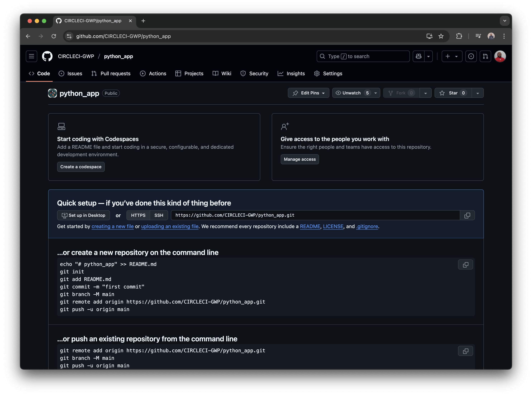Follow the creating a new file link
The image size is (532, 396).
pyautogui.click(x=113, y=226)
